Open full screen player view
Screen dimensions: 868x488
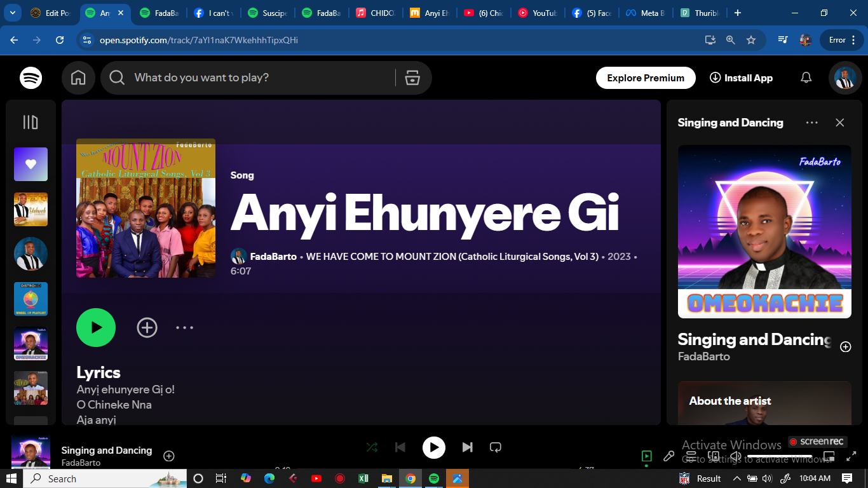click(851, 456)
